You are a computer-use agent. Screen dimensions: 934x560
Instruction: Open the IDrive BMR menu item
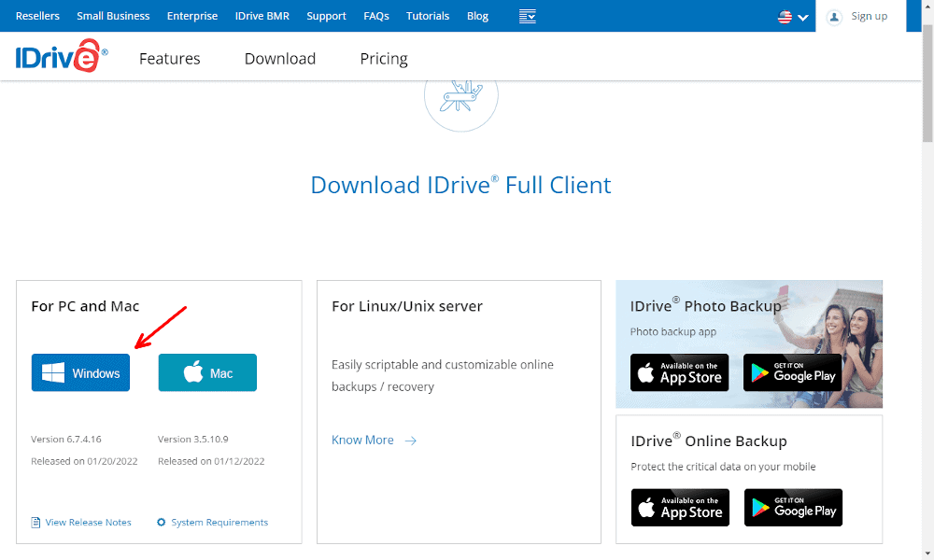pos(262,16)
